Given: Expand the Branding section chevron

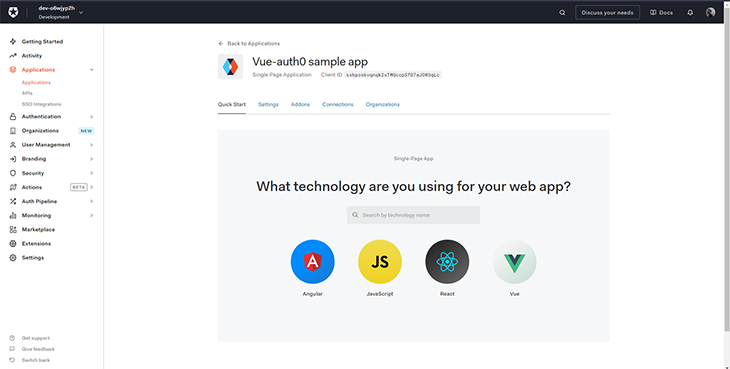Looking at the screenshot, I should (91, 159).
